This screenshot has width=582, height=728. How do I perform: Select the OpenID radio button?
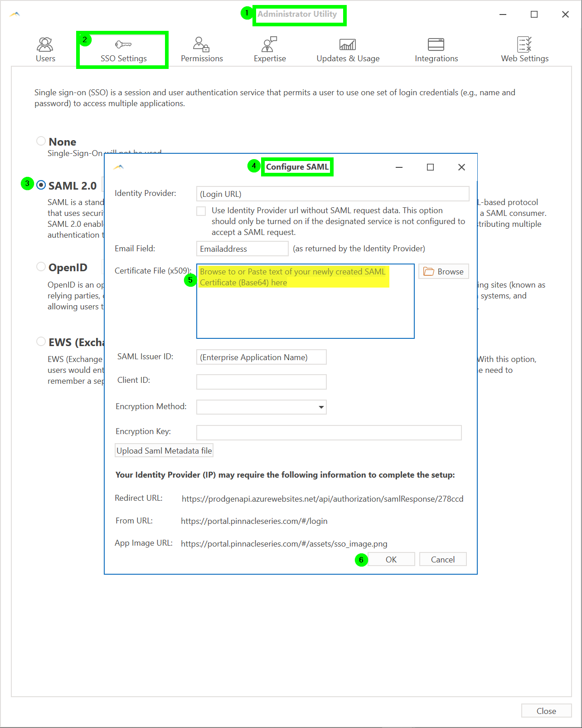tap(41, 267)
